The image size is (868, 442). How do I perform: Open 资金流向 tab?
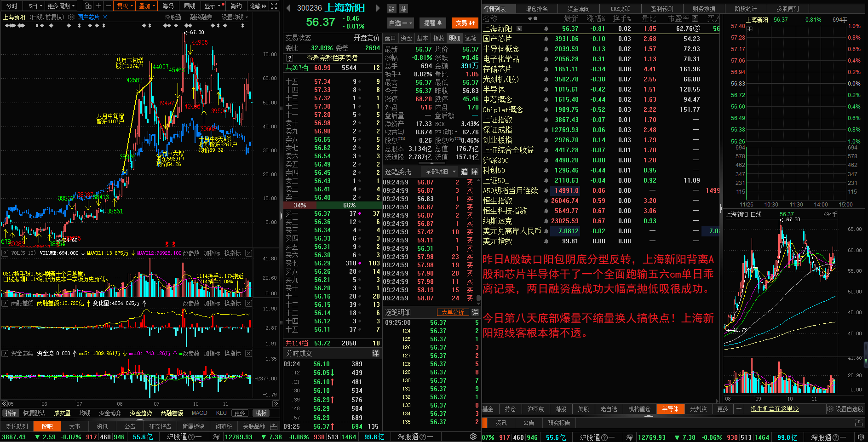(578, 9)
